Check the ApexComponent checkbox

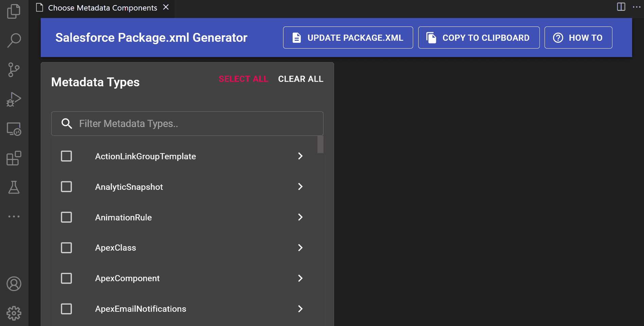pyautogui.click(x=66, y=278)
